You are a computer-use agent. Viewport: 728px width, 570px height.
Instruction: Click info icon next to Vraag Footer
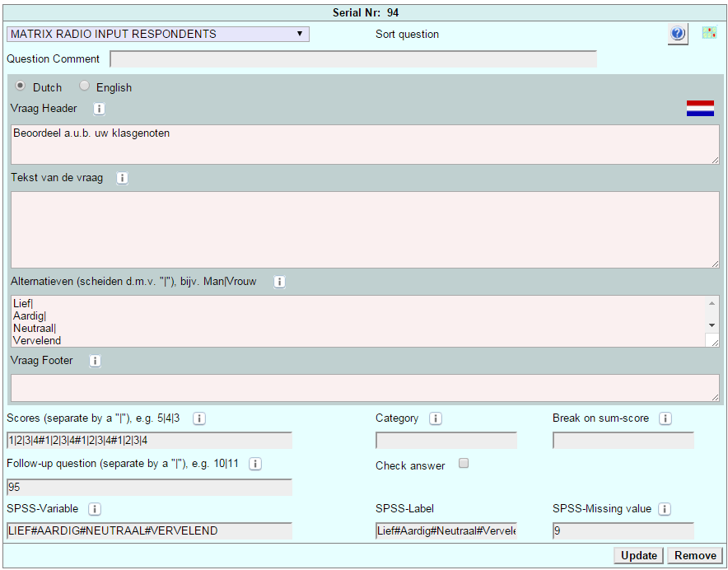95,361
